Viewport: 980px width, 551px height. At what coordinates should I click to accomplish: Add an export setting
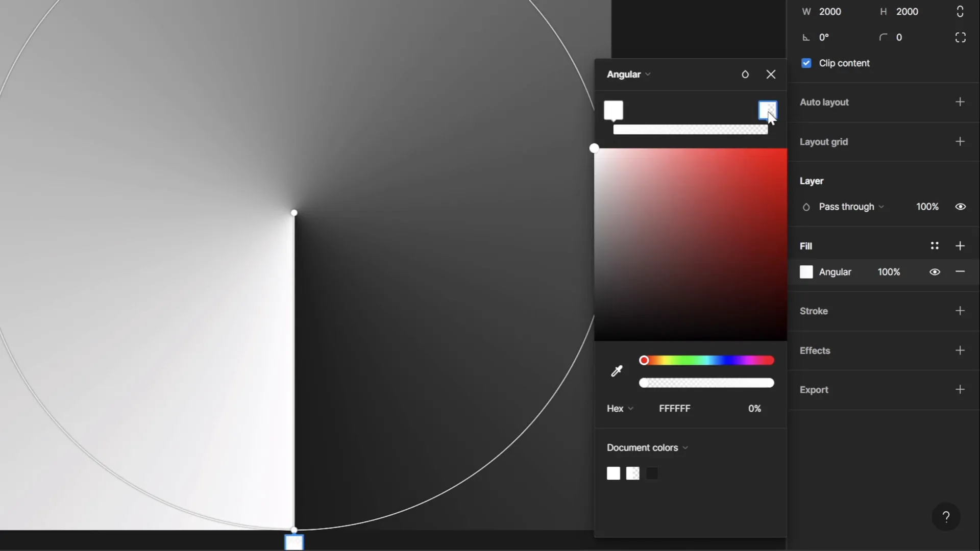960,389
